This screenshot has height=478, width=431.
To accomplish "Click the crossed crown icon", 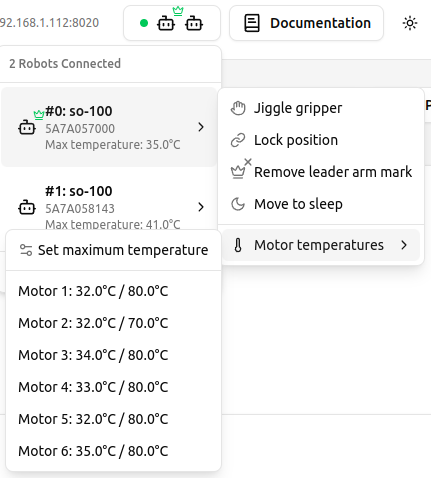I will pyautogui.click(x=241, y=169).
